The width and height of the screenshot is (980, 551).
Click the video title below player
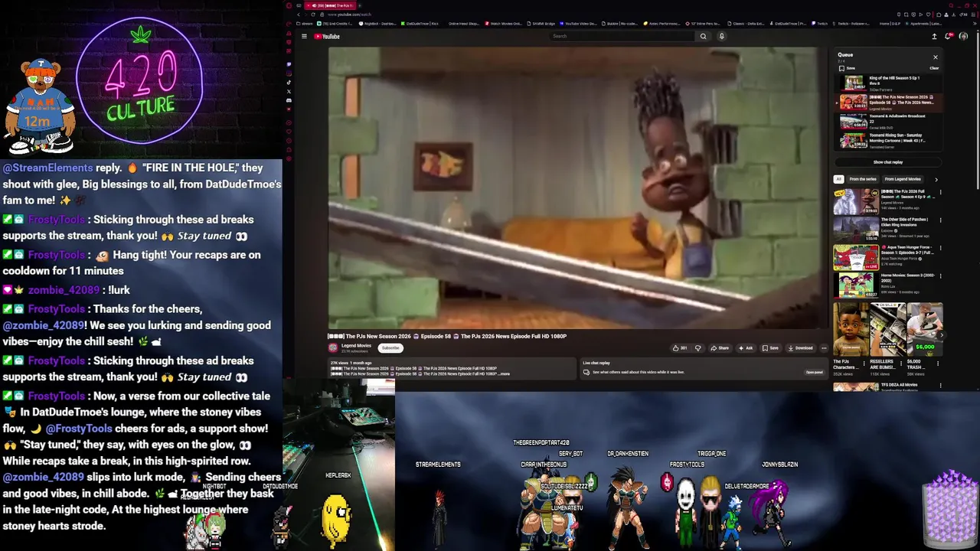447,336
